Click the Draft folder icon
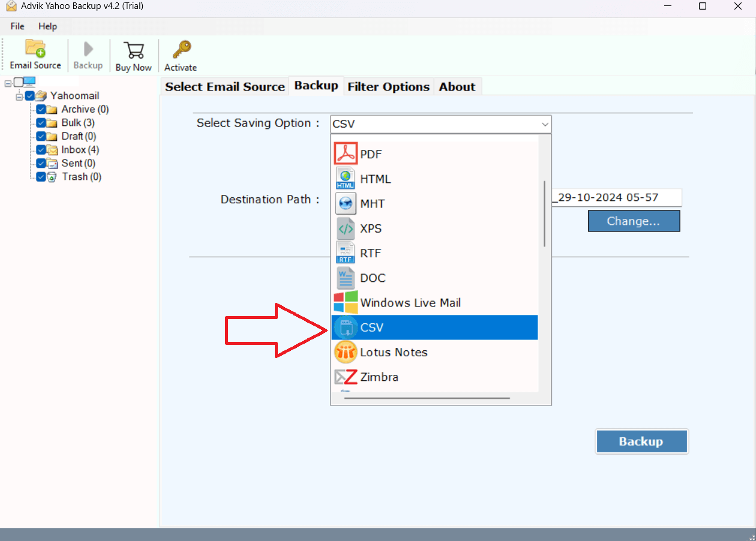The width and height of the screenshot is (756, 541). (x=52, y=136)
